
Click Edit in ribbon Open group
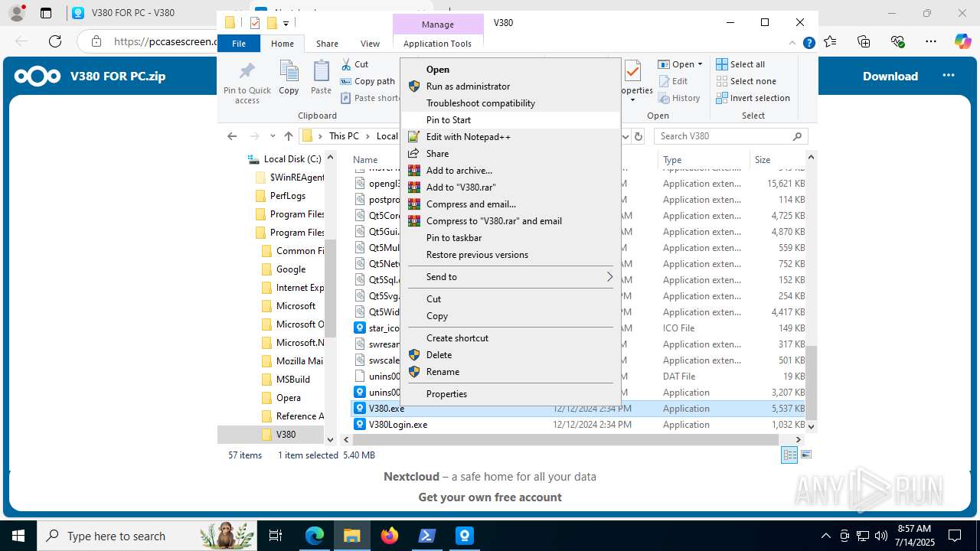pyautogui.click(x=673, y=81)
